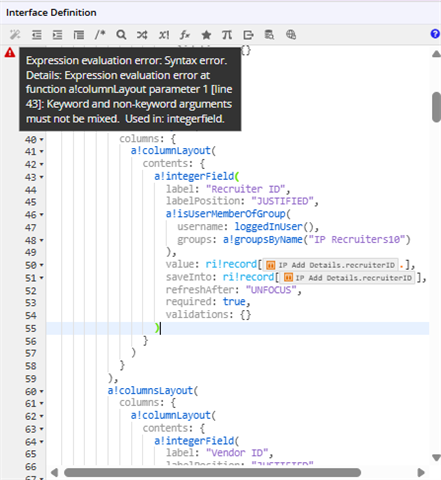Screen dimensions: 441x480
Task: Click the pi constant icon
Action: pos(227,35)
